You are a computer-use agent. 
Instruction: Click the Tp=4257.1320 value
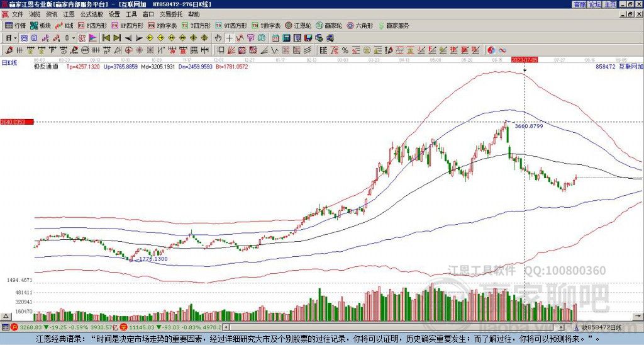point(83,66)
